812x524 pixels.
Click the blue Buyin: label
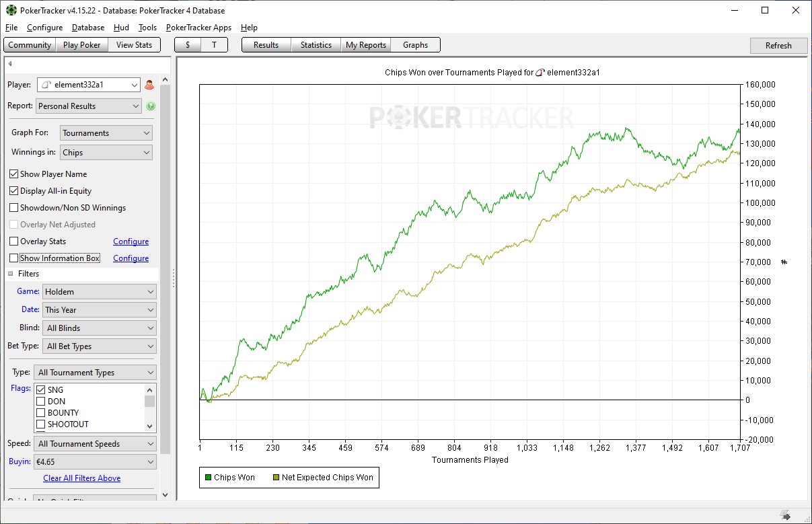point(20,461)
